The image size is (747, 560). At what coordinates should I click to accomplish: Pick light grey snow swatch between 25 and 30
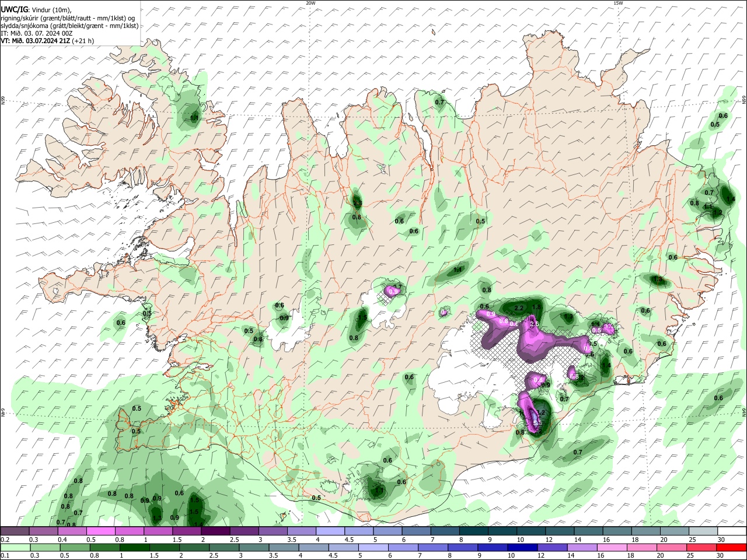[703, 531]
